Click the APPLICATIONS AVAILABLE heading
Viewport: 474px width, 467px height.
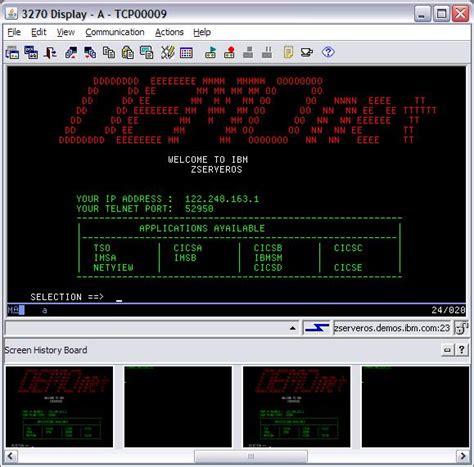pos(202,229)
